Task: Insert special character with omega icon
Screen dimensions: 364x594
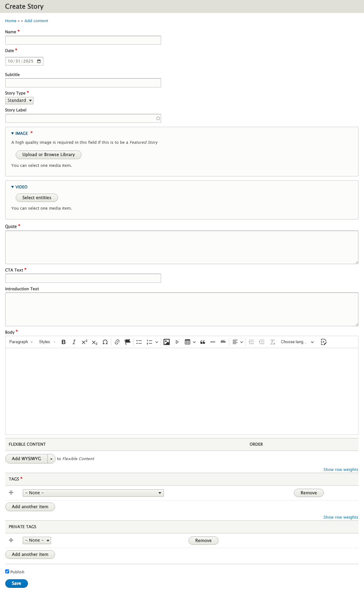Action: point(105,342)
